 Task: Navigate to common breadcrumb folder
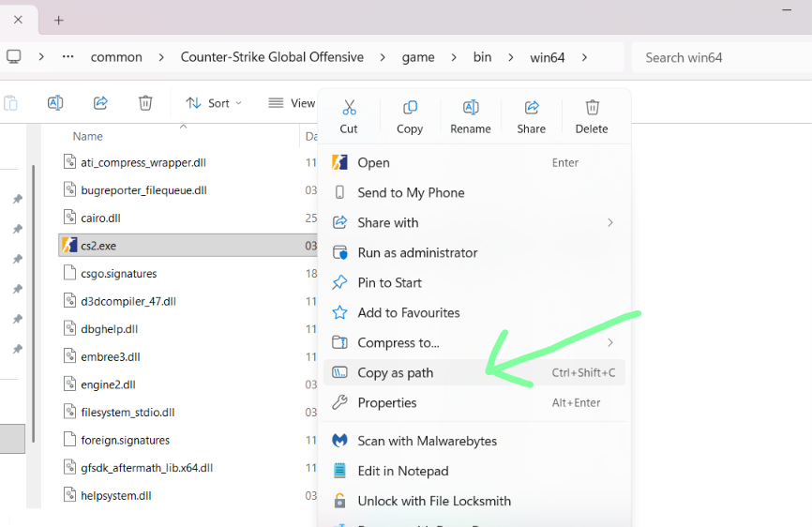pyautogui.click(x=116, y=57)
